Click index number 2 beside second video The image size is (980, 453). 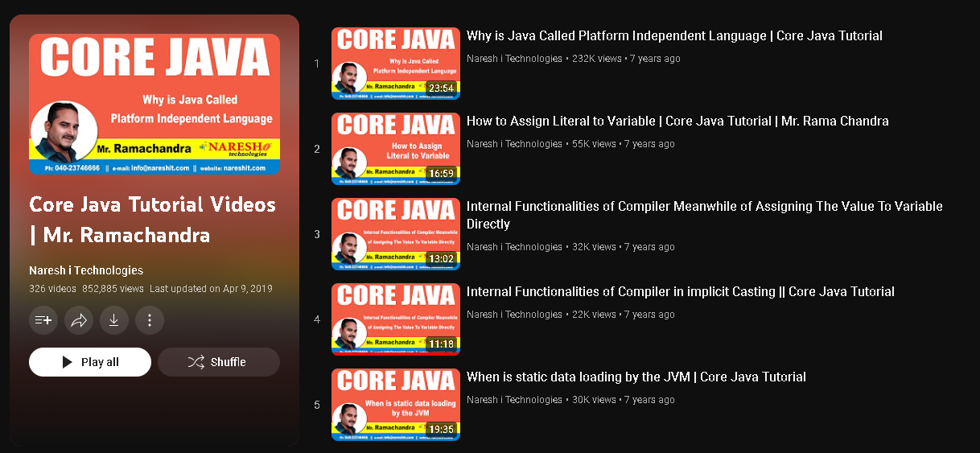click(x=317, y=149)
